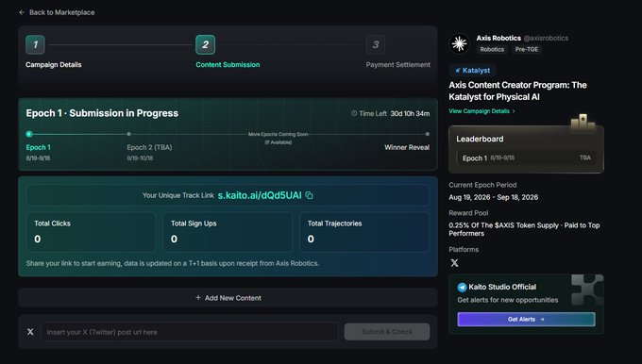Click the X post URL input field
Image resolution: width=642 pixels, height=364 pixels.
coord(190,332)
